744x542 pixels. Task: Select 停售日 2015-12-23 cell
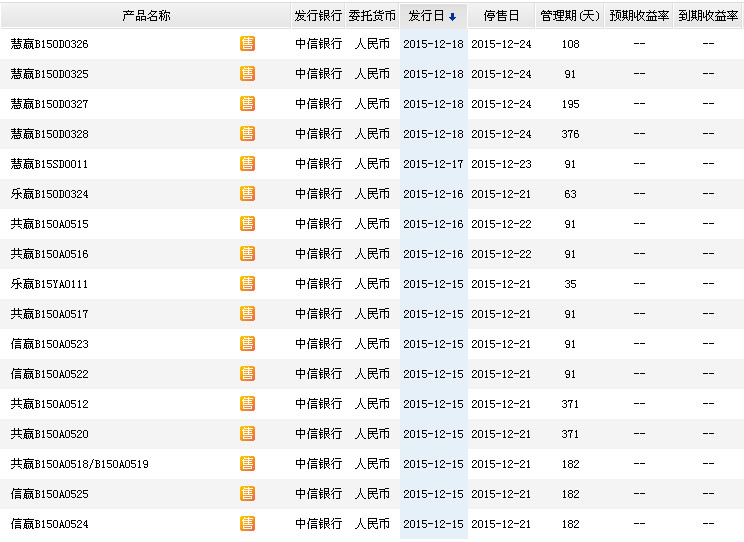click(x=501, y=164)
